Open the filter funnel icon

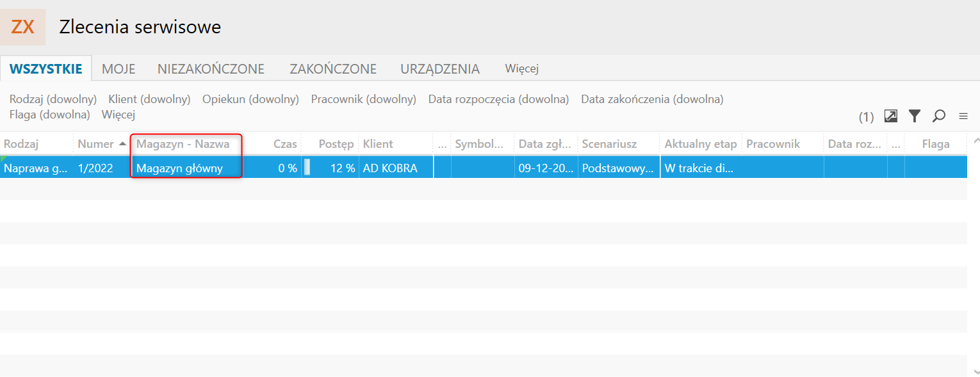(915, 116)
